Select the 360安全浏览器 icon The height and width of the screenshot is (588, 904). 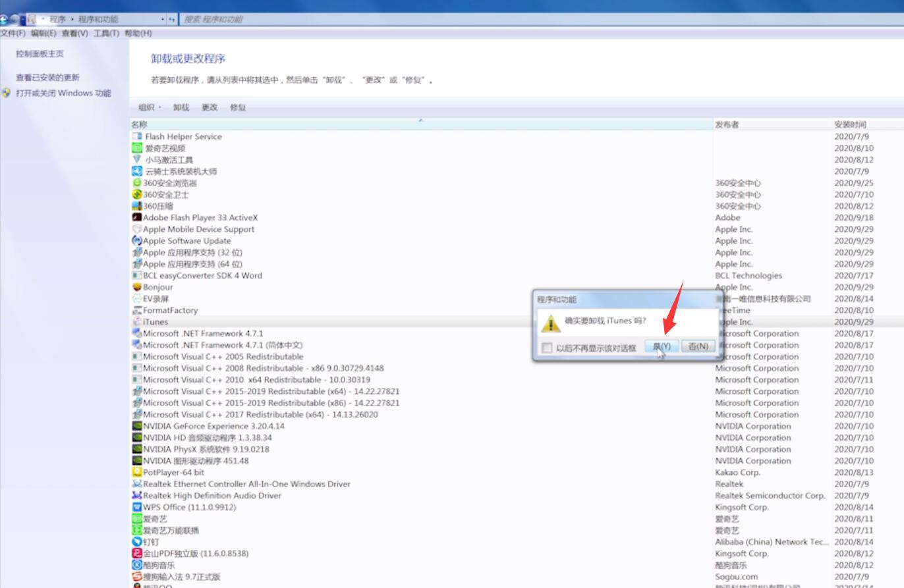point(137,183)
